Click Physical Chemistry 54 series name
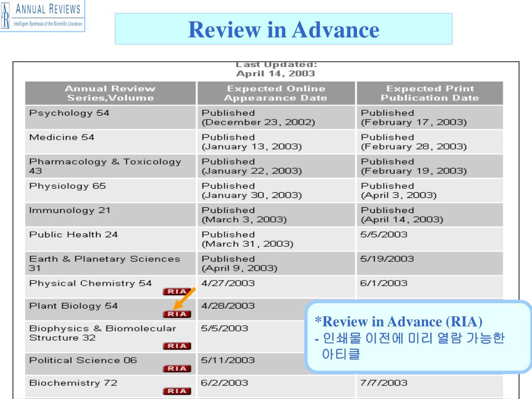 click(x=90, y=283)
